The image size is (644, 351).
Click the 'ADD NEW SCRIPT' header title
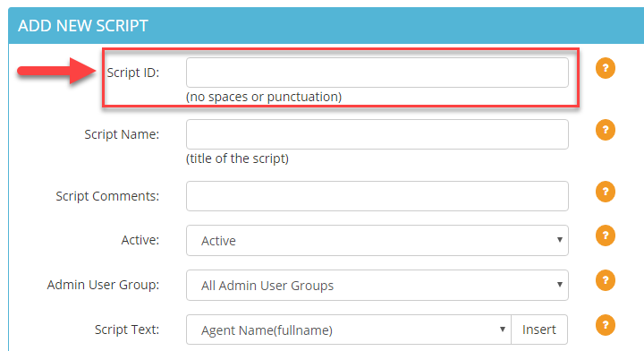(x=83, y=26)
